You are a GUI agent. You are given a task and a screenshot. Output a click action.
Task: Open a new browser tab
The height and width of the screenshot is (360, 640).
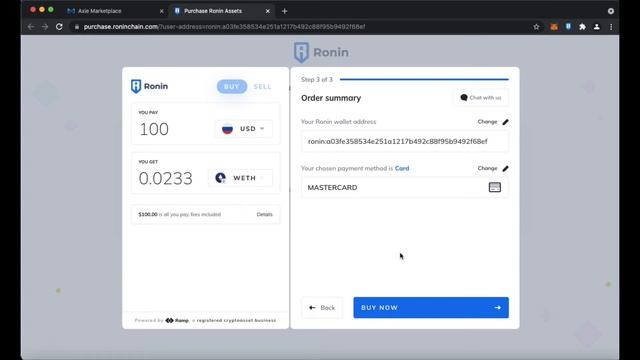pos(284,11)
